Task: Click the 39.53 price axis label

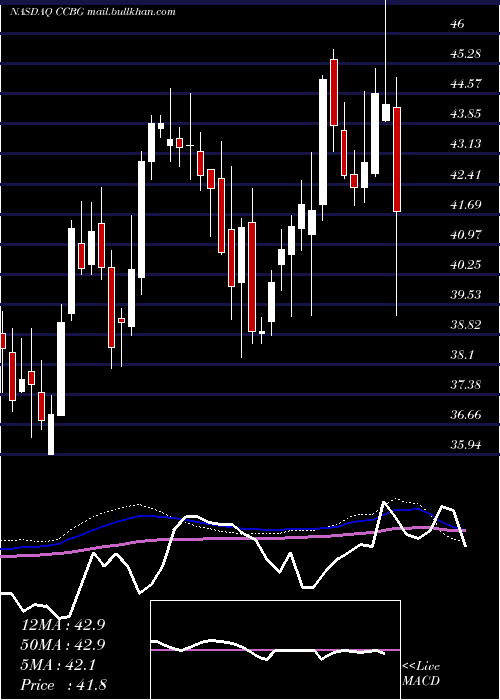Action: click(466, 295)
